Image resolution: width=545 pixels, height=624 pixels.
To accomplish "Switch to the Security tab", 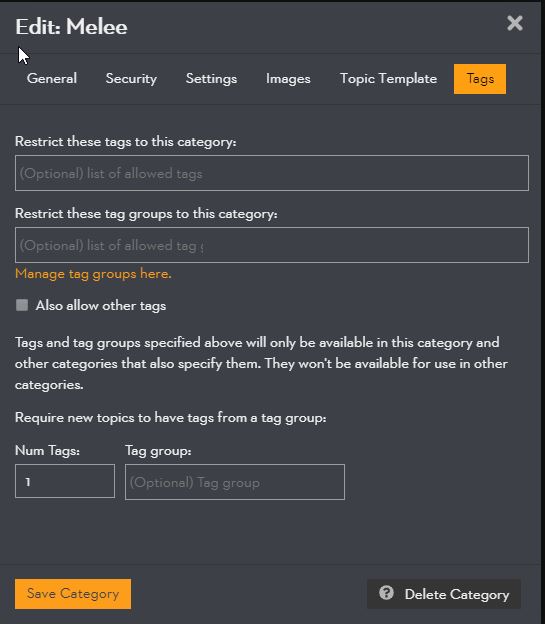I will point(131,79).
